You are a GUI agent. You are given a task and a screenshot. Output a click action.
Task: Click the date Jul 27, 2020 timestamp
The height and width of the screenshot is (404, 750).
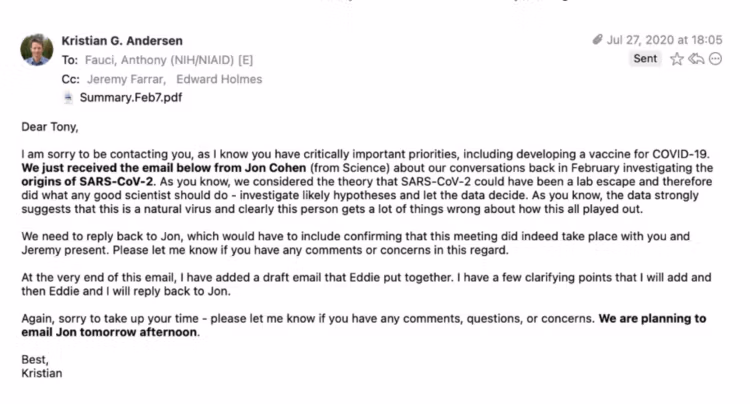(664, 40)
